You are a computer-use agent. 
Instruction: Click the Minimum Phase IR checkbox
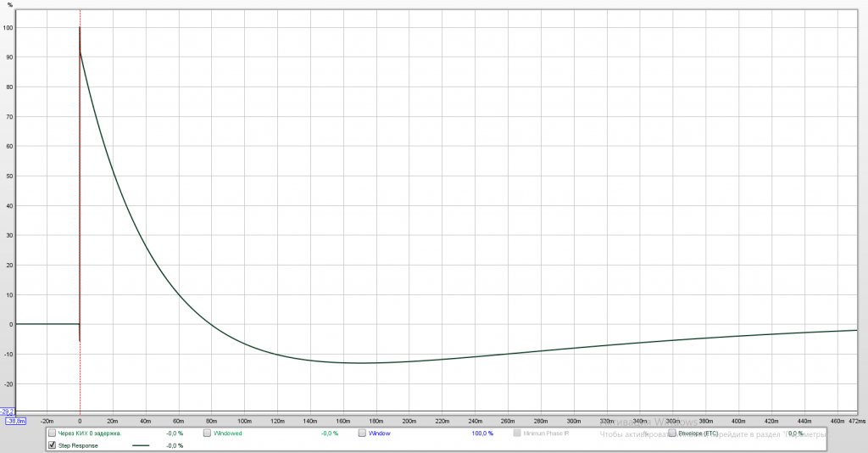pyautogui.click(x=517, y=433)
